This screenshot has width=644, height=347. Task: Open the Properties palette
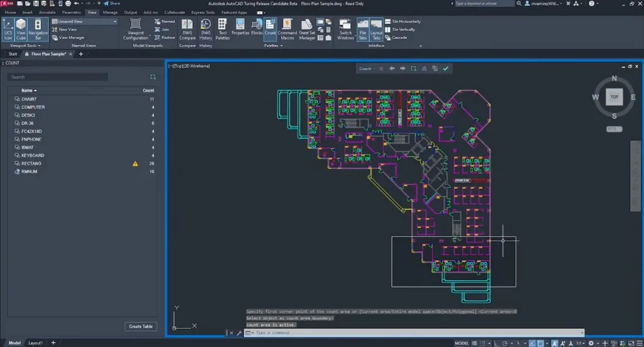point(240,27)
